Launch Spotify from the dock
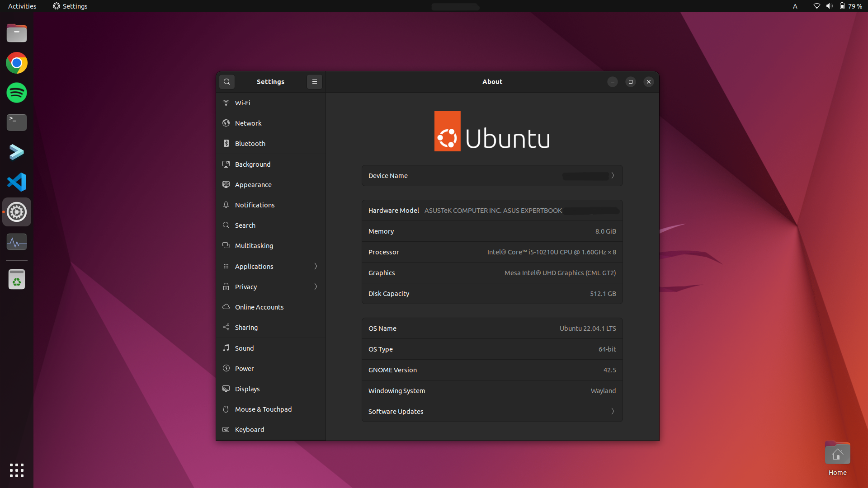This screenshot has height=488, width=868. [x=16, y=93]
